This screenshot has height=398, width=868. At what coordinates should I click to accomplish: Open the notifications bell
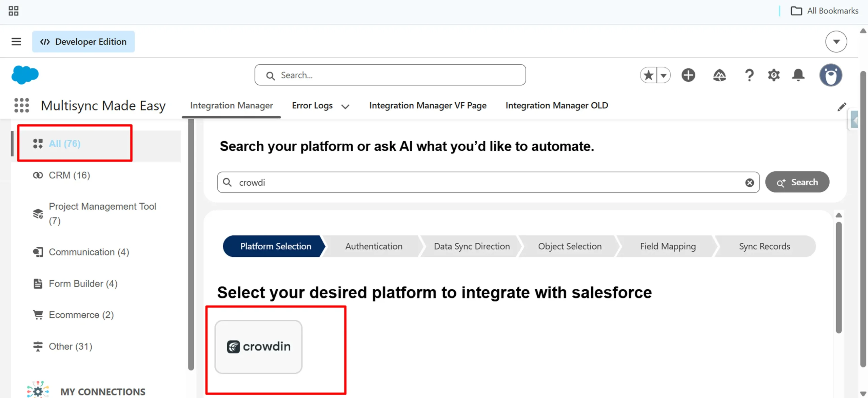pyautogui.click(x=798, y=75)
